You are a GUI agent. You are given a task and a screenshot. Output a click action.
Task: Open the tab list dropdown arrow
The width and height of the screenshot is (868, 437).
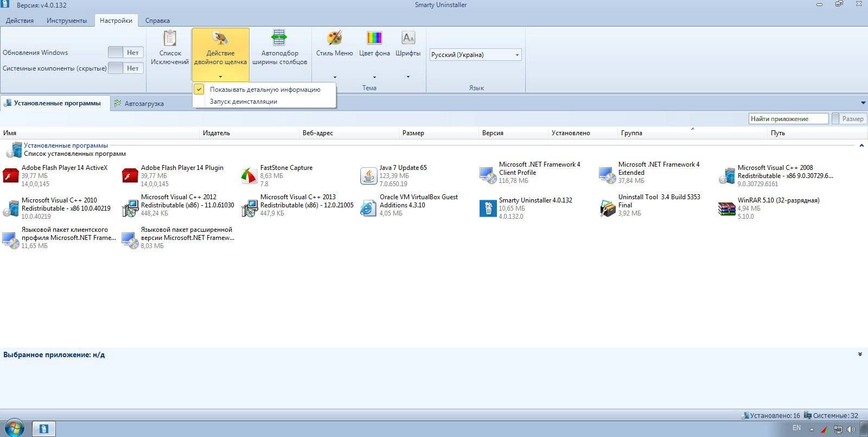tap(863, 103)
